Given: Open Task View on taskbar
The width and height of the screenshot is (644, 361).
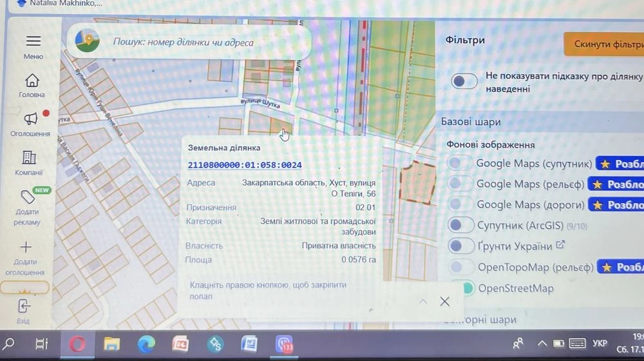Looking at the screenshot, I should coord(41,344).
